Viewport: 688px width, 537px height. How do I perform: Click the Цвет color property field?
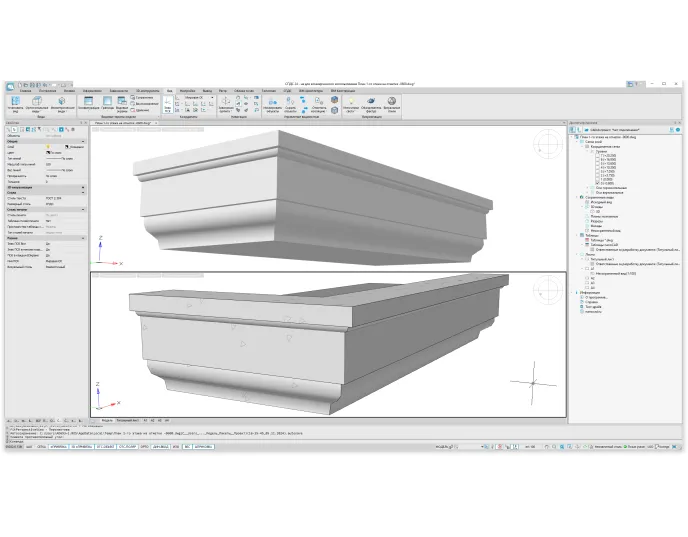coord(55,152)
